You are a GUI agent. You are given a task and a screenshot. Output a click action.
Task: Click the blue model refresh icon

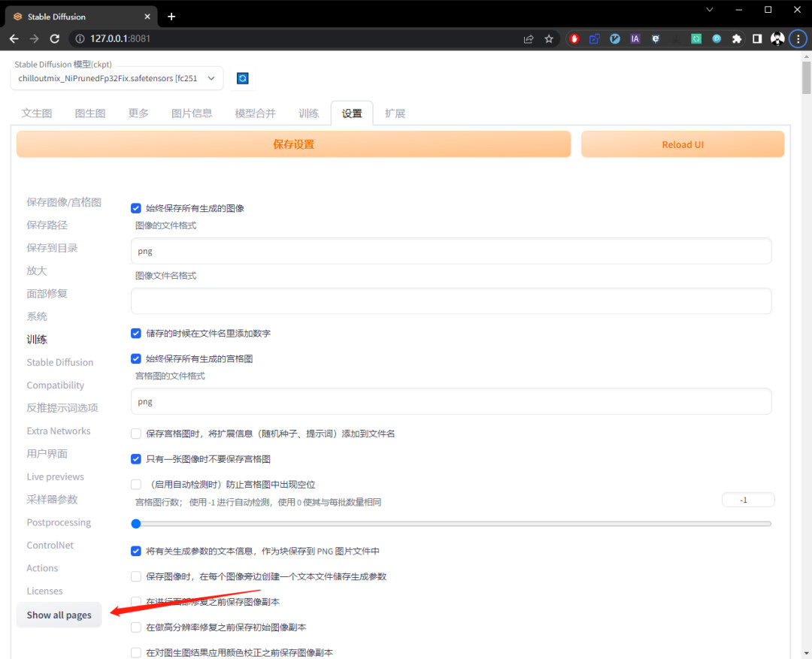pos(242,78)
